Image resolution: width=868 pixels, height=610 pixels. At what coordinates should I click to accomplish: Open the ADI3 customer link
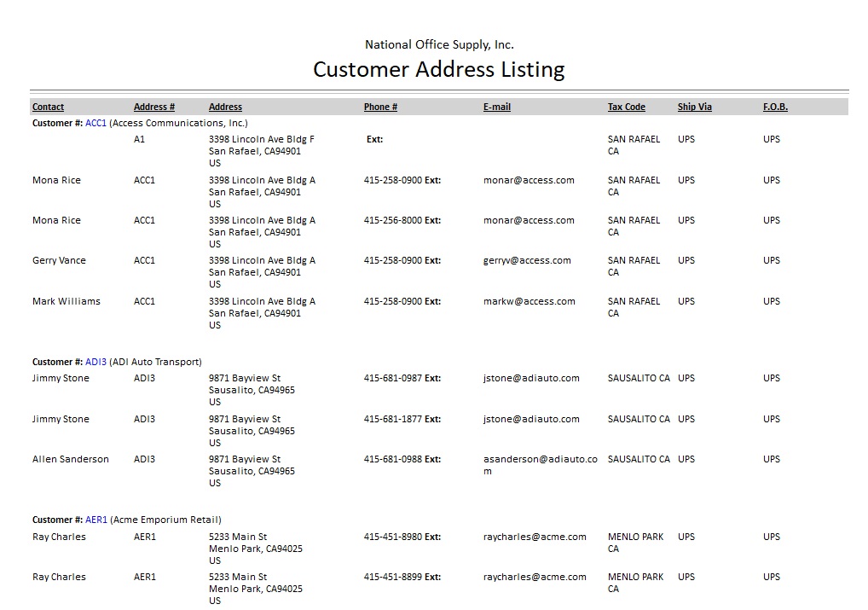click(x=96, y=362)
